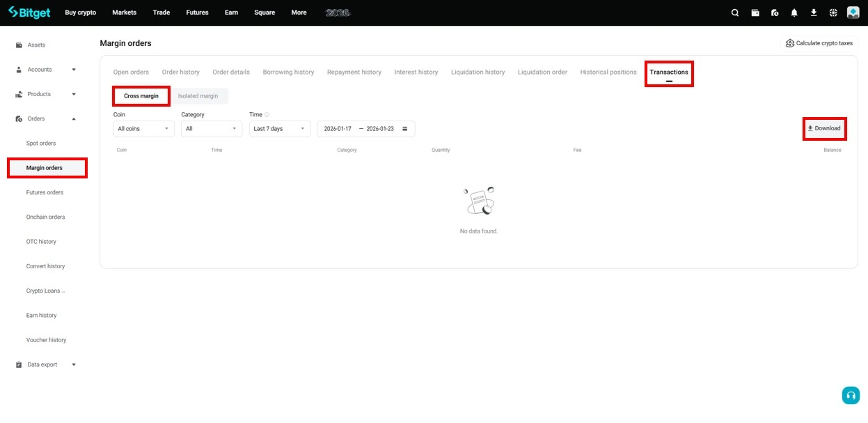Switch to the Historical positions tab

point(608,72)
